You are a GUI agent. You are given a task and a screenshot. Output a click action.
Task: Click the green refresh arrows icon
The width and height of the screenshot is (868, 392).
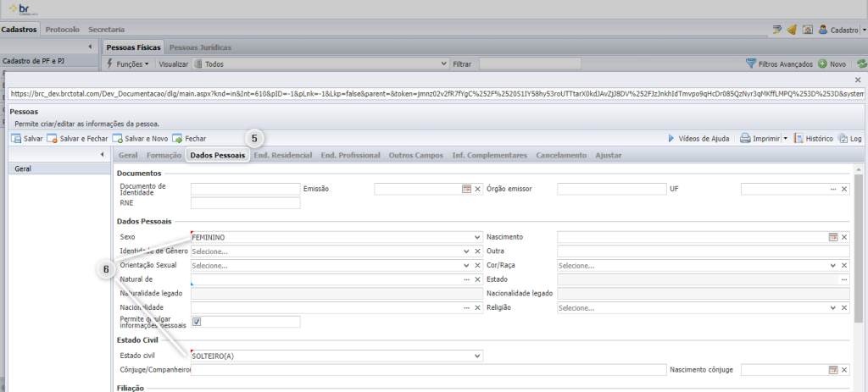pyautogui.click(x=861, y=64)
